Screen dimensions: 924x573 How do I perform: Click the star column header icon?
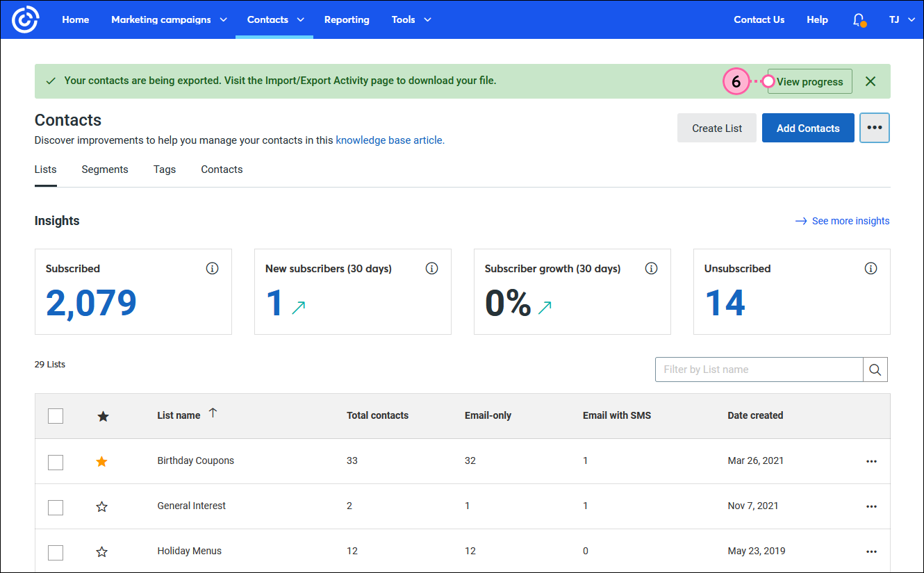(103, 416)
